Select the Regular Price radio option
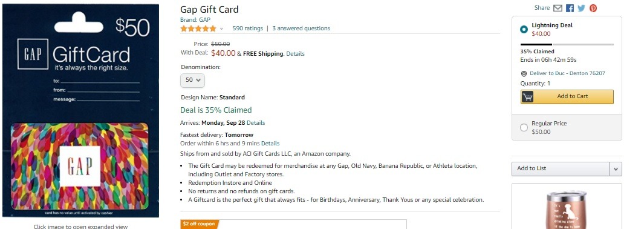644x229 pixels. pos(524,127)
